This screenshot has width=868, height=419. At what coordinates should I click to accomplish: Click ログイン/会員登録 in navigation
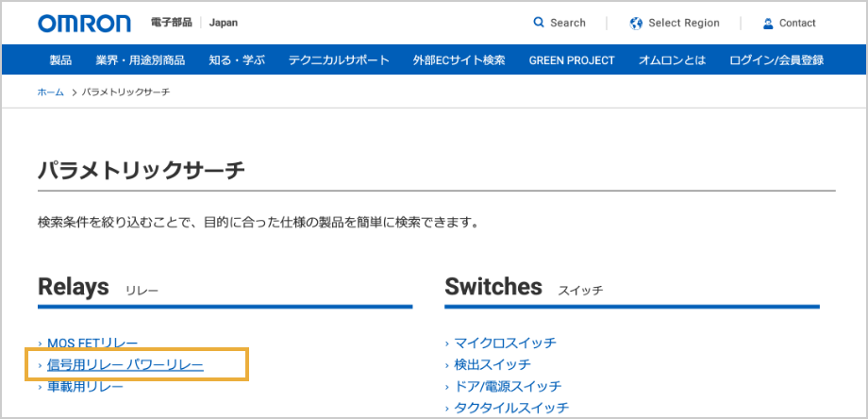pyautogui.click(x=776, y=60)
